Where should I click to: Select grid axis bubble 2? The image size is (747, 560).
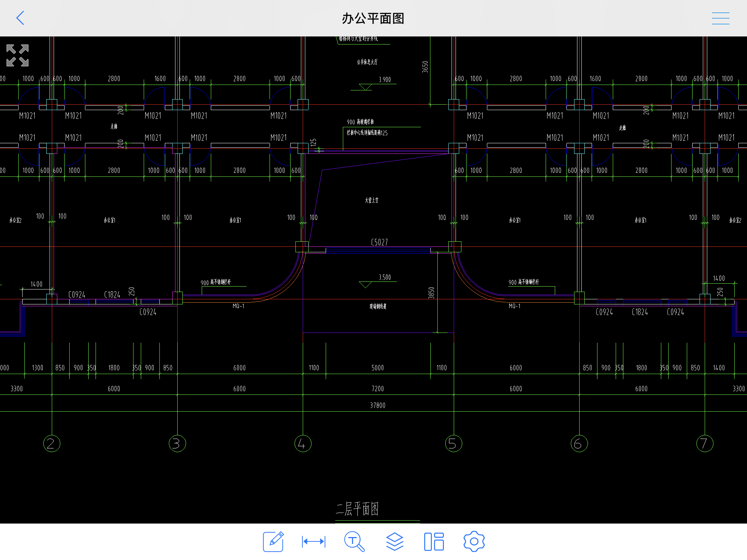[x=52, y=443]
